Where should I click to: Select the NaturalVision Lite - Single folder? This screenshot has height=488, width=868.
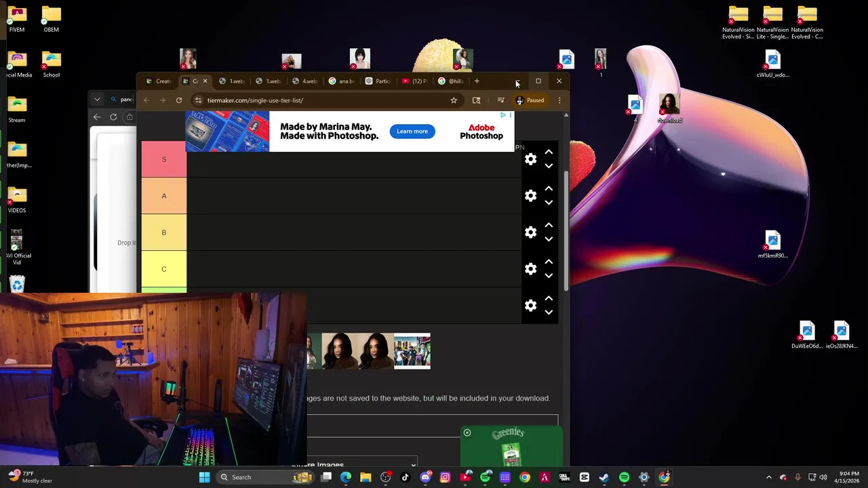pos(772,23)
